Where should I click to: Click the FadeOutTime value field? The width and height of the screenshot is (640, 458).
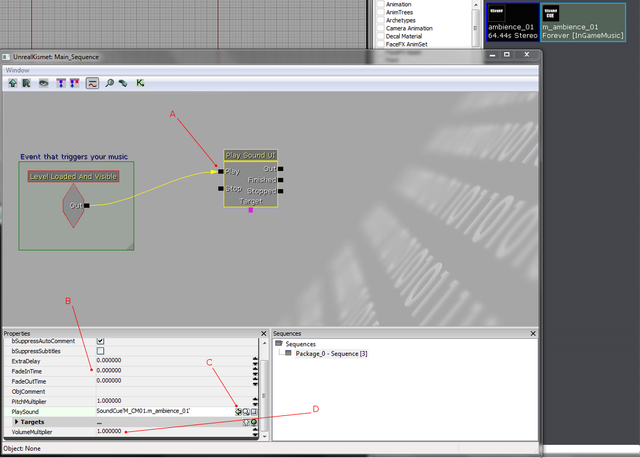click(x=174, y=381)
